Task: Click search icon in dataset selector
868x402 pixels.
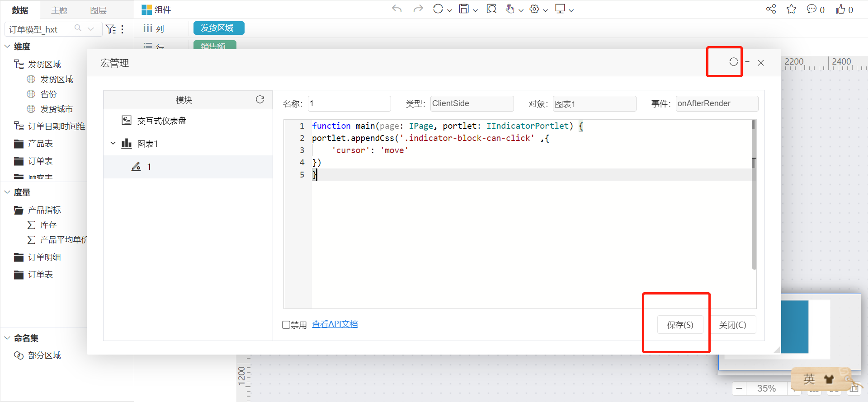Action: click(78, 28)
